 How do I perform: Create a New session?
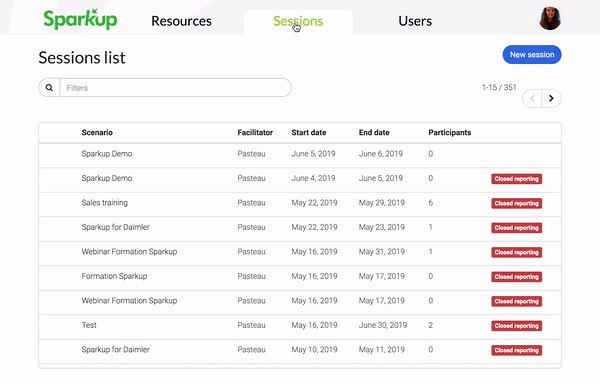pyautogui.click(x=532, y=55)
